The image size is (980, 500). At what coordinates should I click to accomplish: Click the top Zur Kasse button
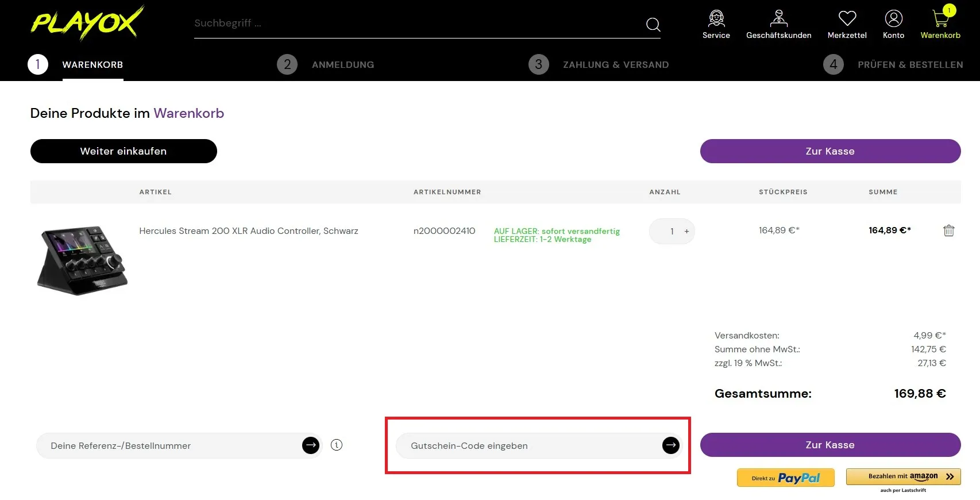pyautogui.click(x=830, y=151)
